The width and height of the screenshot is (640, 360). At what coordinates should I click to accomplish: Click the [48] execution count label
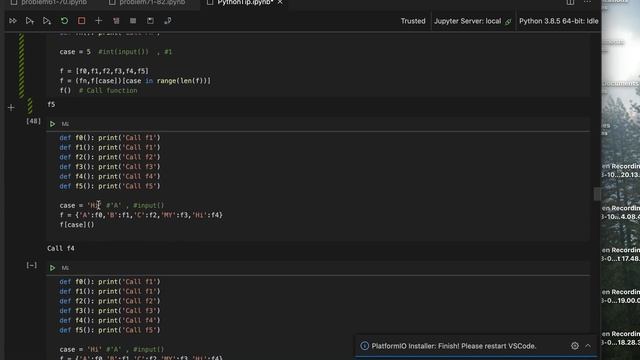coord(33,121)
